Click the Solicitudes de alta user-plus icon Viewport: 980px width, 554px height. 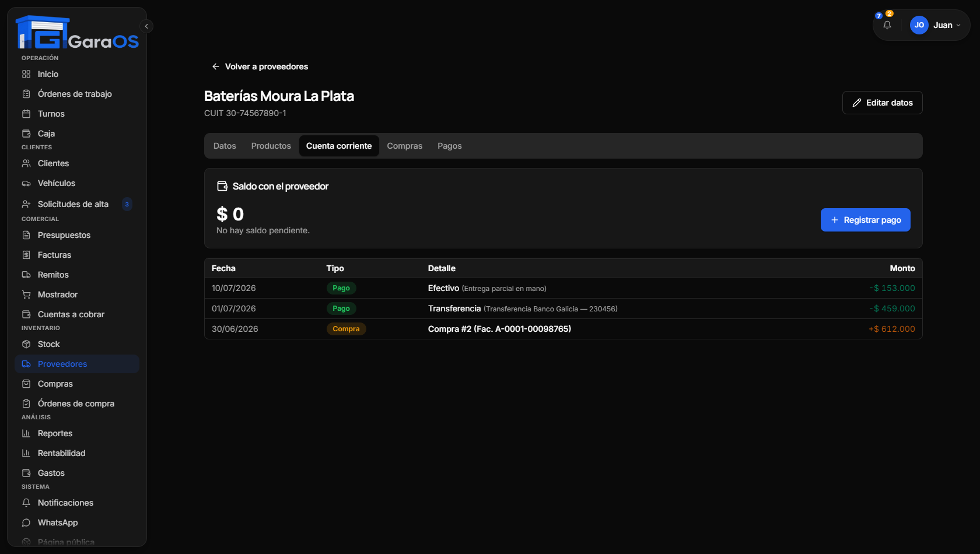(x=26, y=204)
